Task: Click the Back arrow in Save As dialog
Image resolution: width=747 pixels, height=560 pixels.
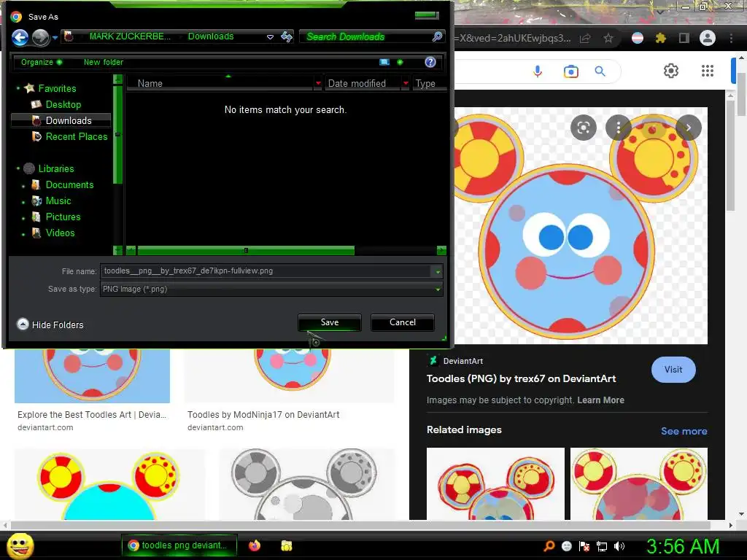Action: pyautogui.click(x=20, y=37)
